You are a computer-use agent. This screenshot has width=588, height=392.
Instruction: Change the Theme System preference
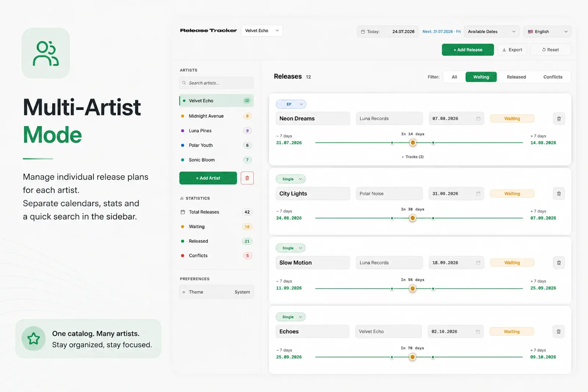click(216, 292)
